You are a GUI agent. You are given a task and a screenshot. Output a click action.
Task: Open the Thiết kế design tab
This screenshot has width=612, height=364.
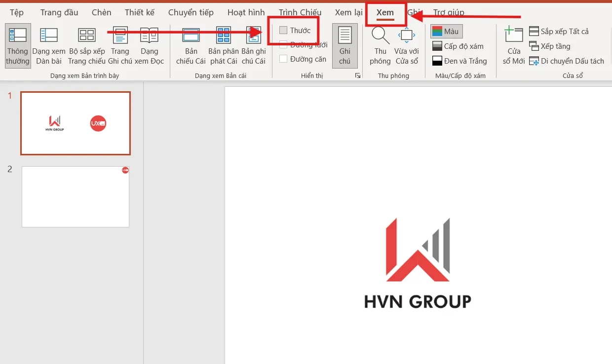(140, 12)
